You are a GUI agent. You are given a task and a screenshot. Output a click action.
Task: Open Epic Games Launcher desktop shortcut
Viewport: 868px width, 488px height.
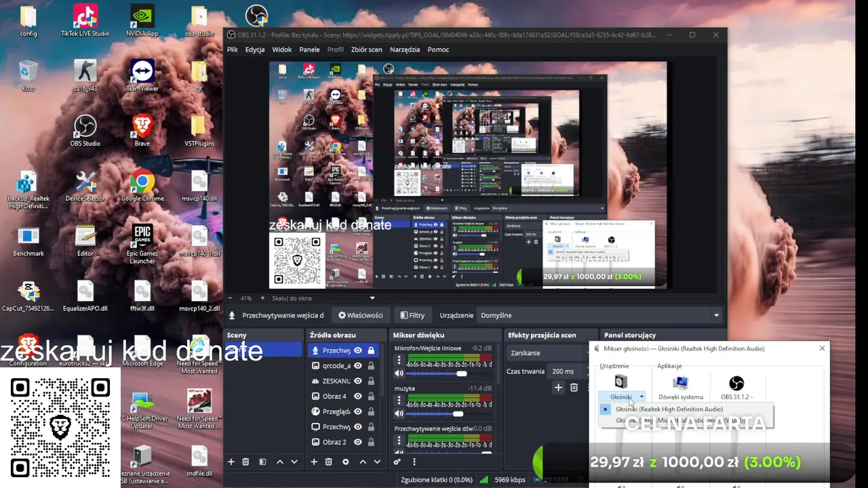(x=142, y=244)
